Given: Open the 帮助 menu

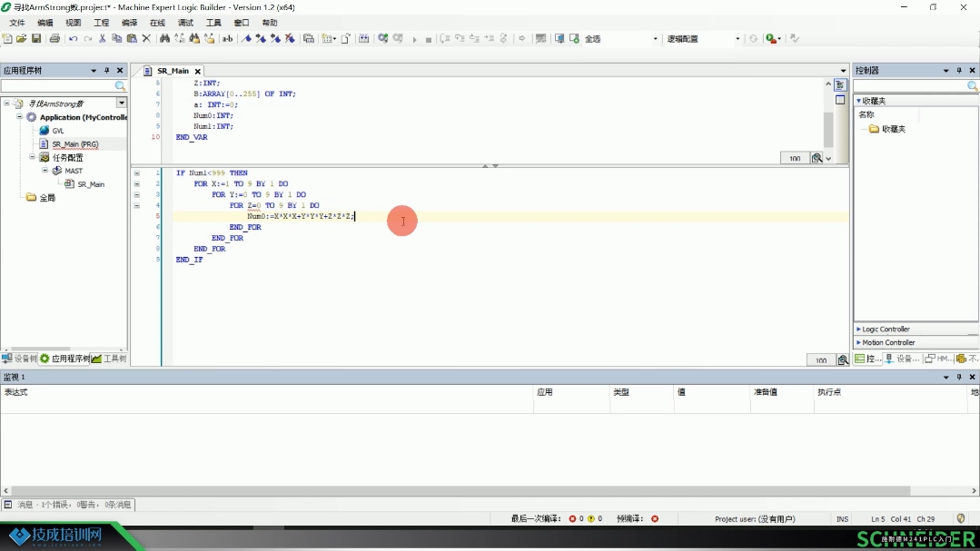Looking at the screenshot, I should point(270,23).
